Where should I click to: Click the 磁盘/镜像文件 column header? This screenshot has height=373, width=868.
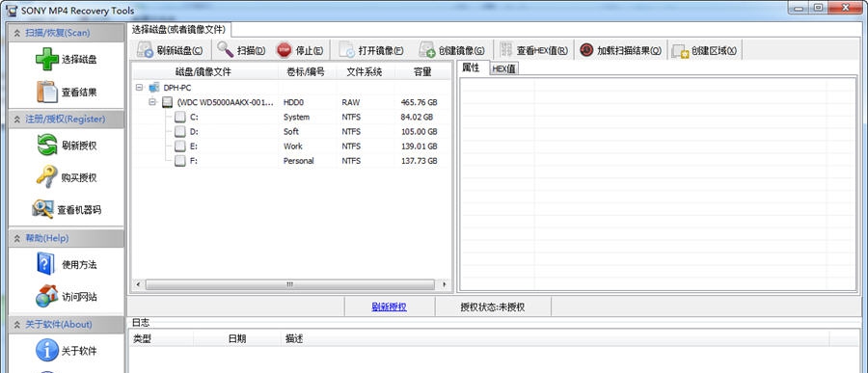(x=203, y=72)
